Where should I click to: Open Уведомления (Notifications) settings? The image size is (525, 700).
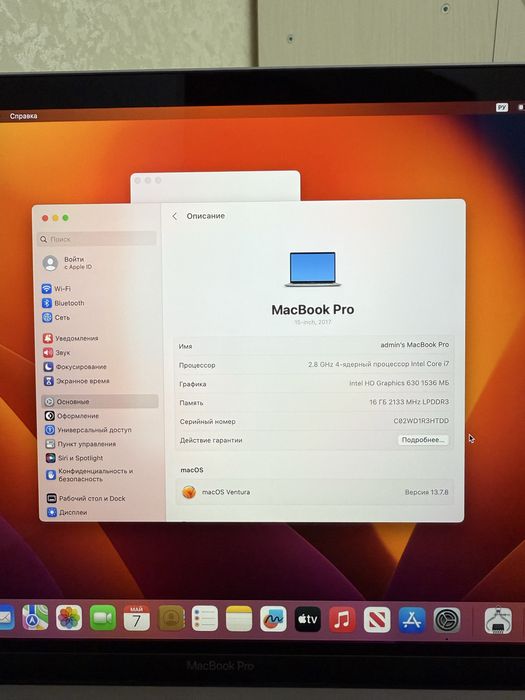click(x=71, y=338)
